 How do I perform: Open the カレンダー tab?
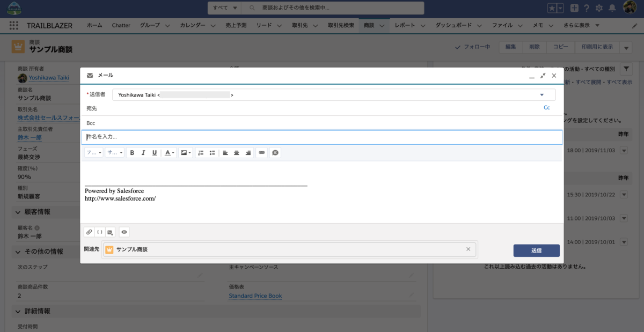193,25
